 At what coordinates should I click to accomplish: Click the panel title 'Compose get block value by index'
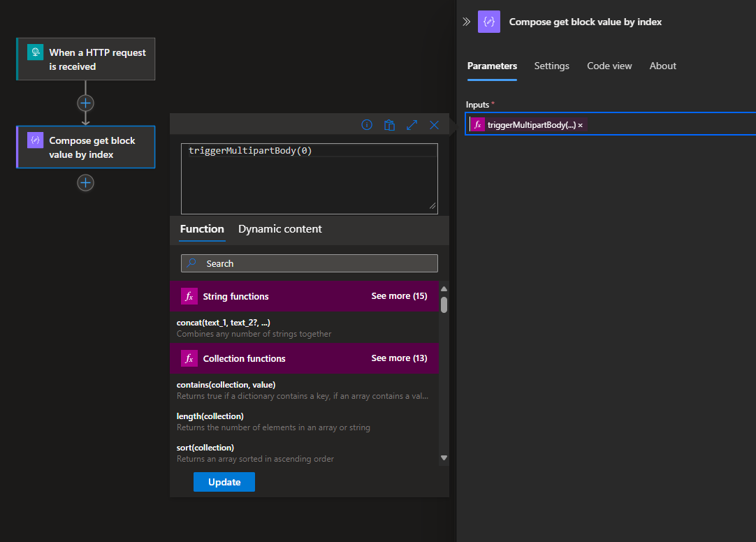(x=586, y=22)
